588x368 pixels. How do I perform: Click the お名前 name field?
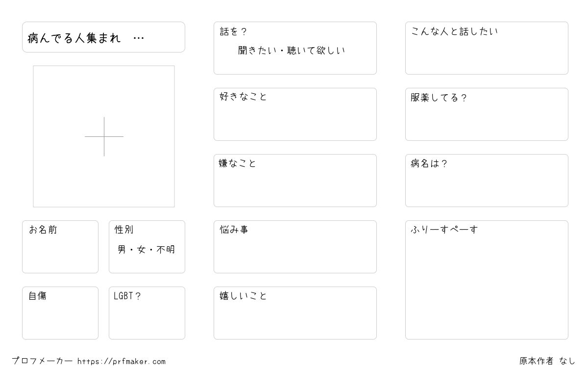60,246
